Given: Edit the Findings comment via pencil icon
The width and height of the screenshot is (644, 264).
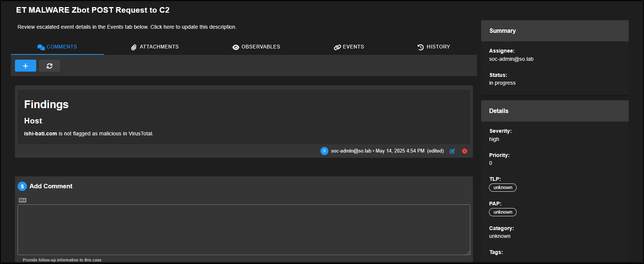Looking at the screenshot, I should (452, 151).
